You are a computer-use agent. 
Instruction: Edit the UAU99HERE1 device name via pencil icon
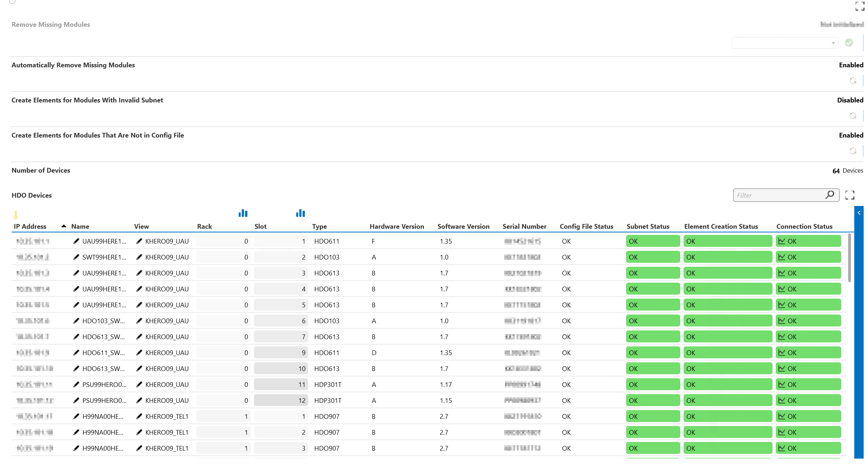tap(76, 241)
